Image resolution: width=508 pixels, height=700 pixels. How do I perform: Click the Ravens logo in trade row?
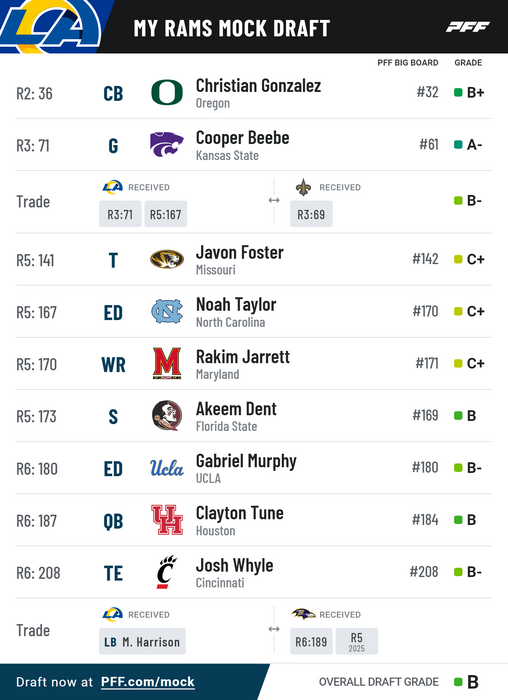(303, 614)
